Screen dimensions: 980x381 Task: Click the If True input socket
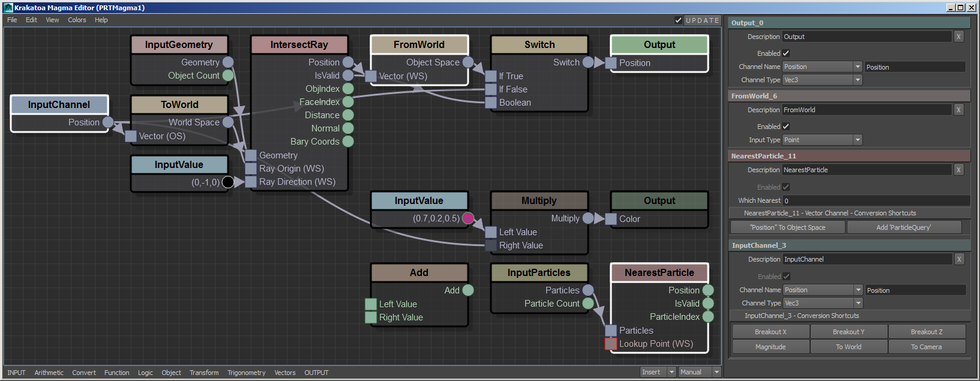[x=491, y=76]
